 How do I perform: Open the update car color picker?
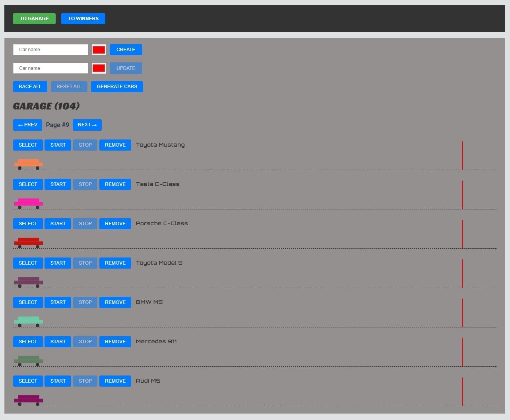(x=99, y=68)
